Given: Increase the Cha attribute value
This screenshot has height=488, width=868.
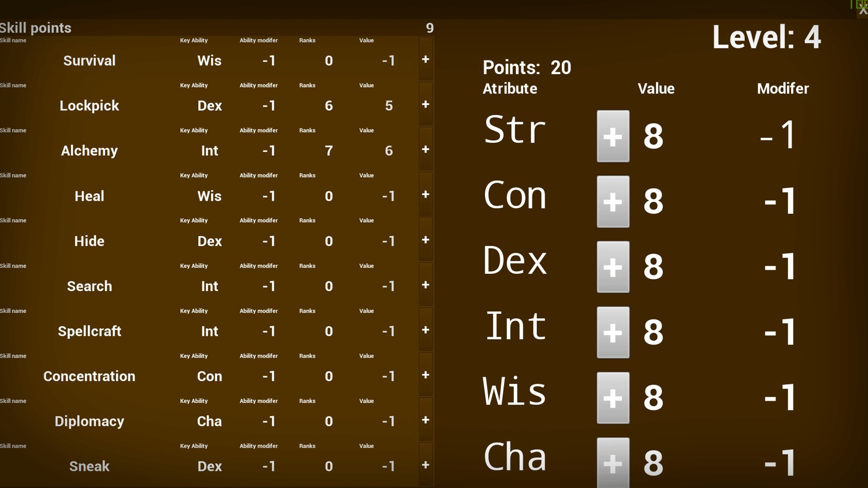Looking at the screenshot, I should point(613,463).
